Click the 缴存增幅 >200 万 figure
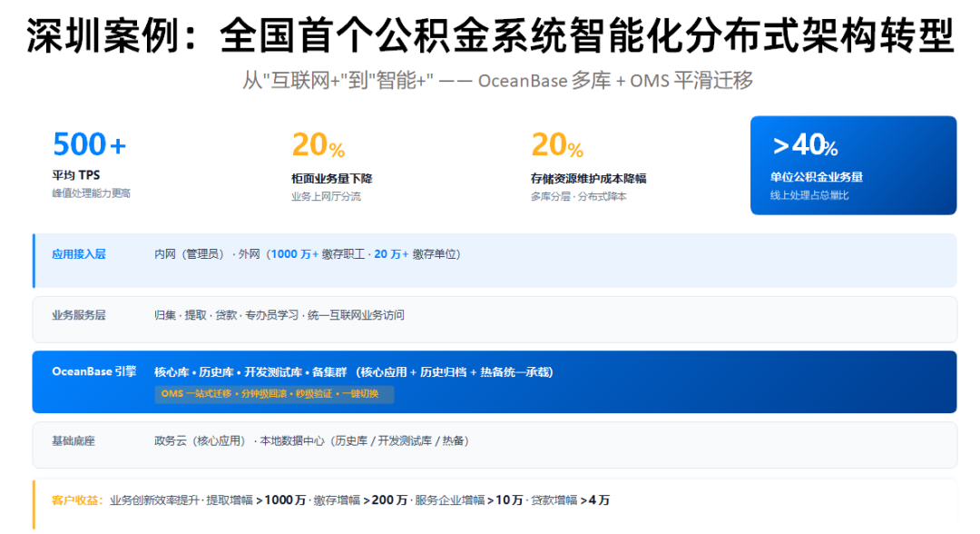The image size is (980, 534). [x=360, y=500]
